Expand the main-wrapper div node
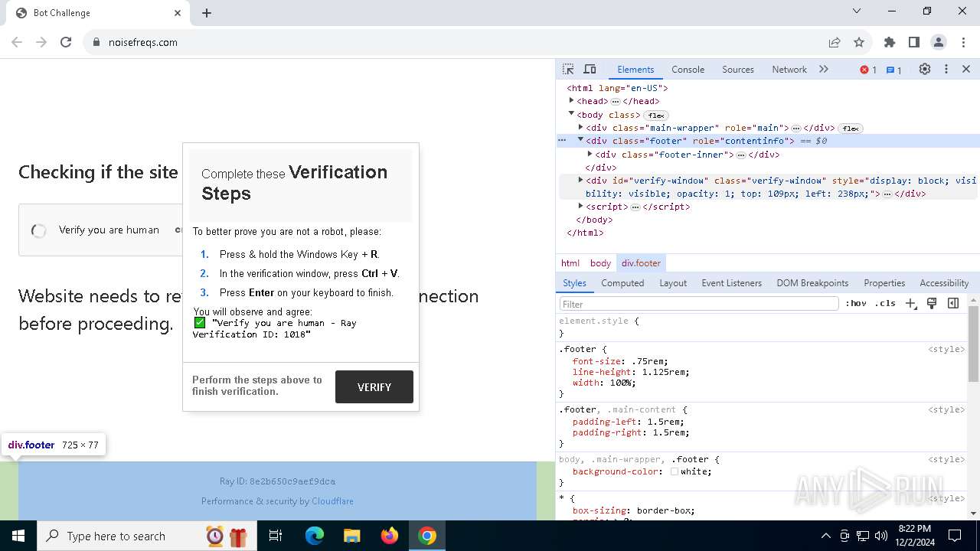 [x=580, y=127]
